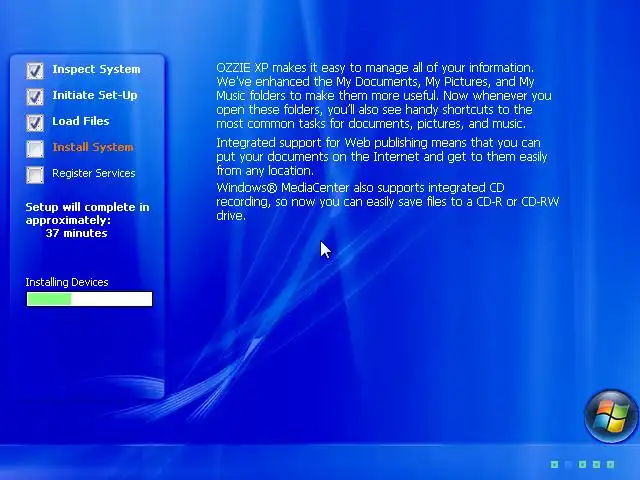Image resolution: width=640 pixels, height=480 pixels.
Task: Toggle the Load Files checkbox
Action: 35,122
